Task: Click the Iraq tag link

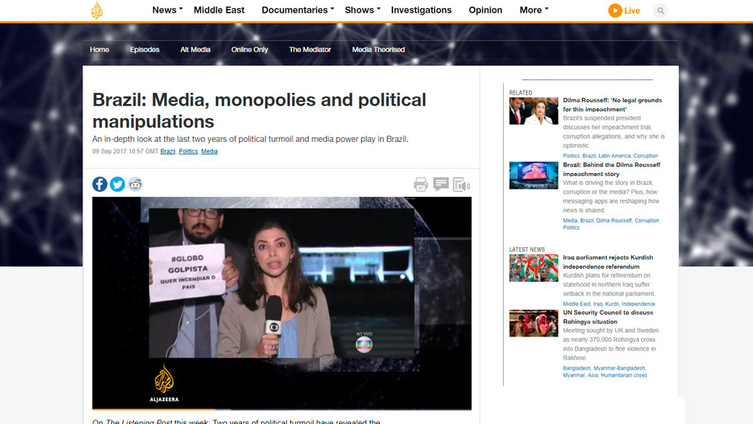Action: point(597,304)
